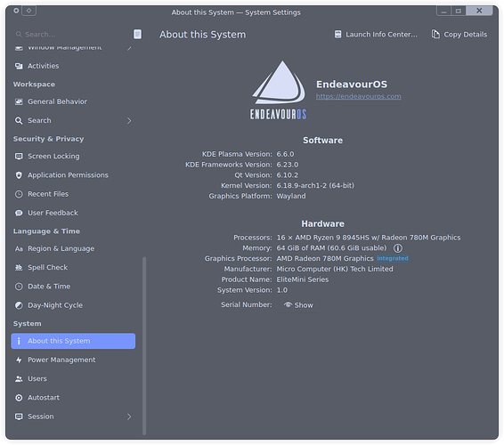Open Day-Night Cycle settings icon
The height and width of the screenshot is (445, 504).
pyautogui.click(x=19, y=305)
